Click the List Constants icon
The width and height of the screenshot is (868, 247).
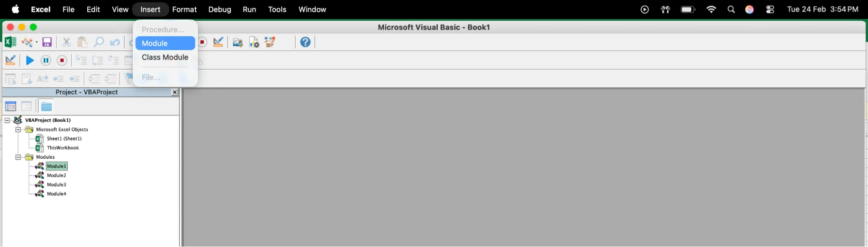(27, 79)
